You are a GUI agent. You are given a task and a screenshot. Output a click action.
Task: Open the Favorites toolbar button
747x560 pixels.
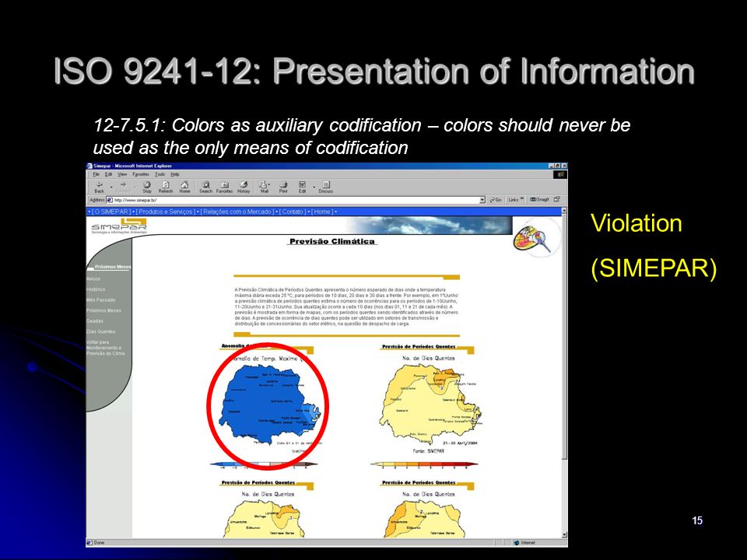(224, 187)
